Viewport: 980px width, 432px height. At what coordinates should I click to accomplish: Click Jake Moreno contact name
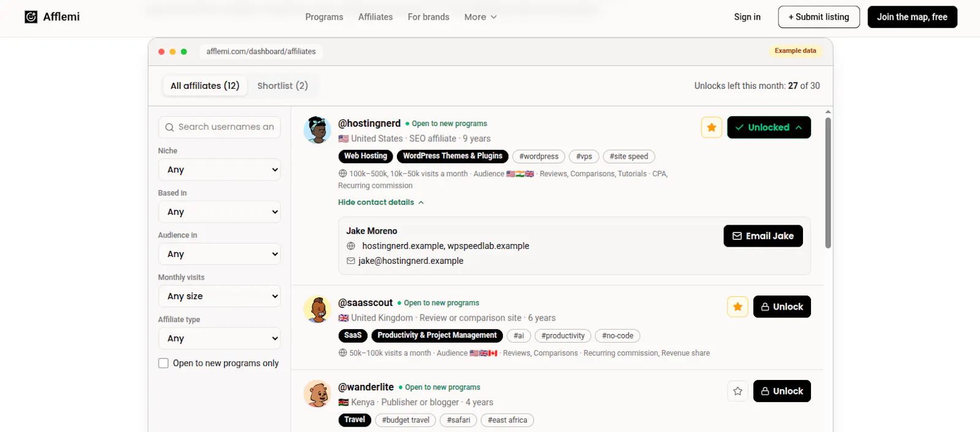372,231
